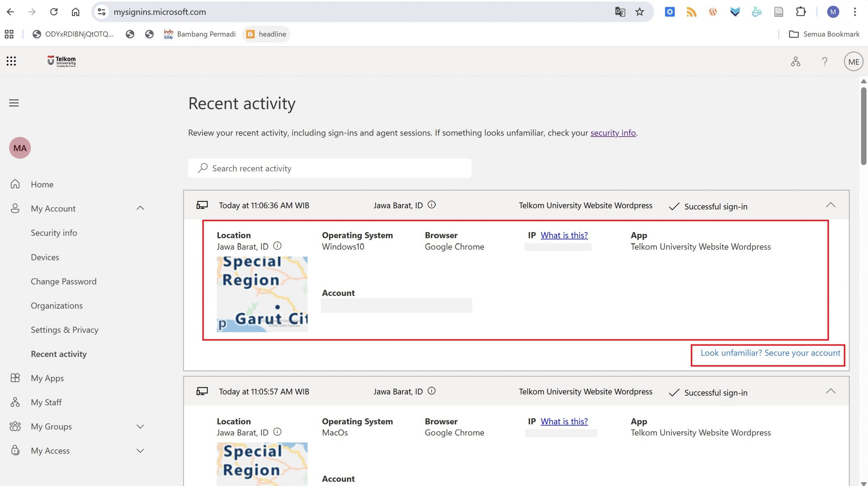The height and width of the screenshot is (486, 868).
Task: Click the Telkom University logo
Action: pyautogui.click(x=61, y=61)
